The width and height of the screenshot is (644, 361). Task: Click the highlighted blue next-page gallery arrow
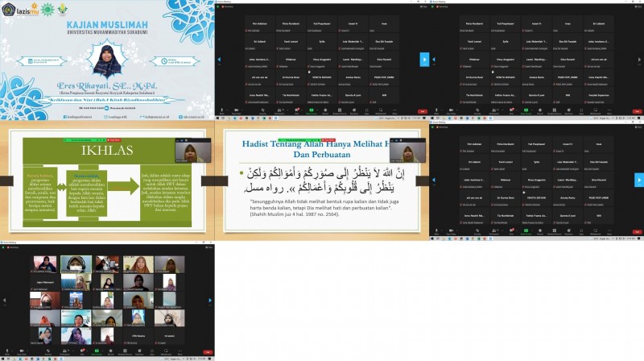point(425,59)
